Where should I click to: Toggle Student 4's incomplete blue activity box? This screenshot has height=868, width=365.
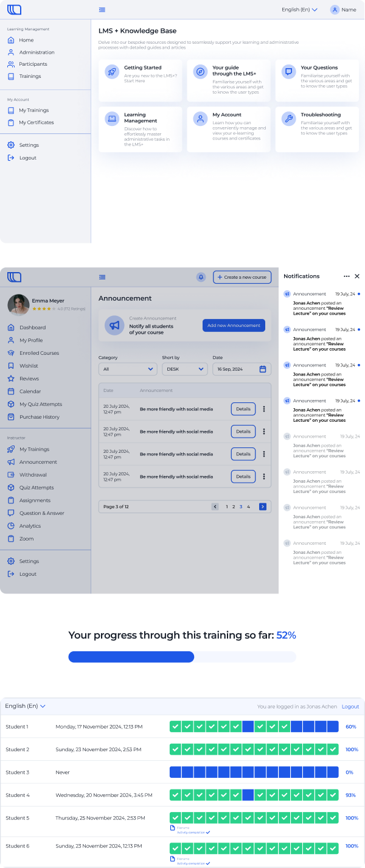pos(248,795)
